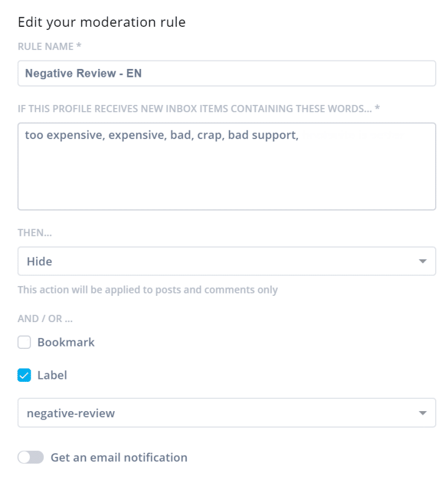
Task: Click the 'THEN...' section label
Action: pos(33,234)
